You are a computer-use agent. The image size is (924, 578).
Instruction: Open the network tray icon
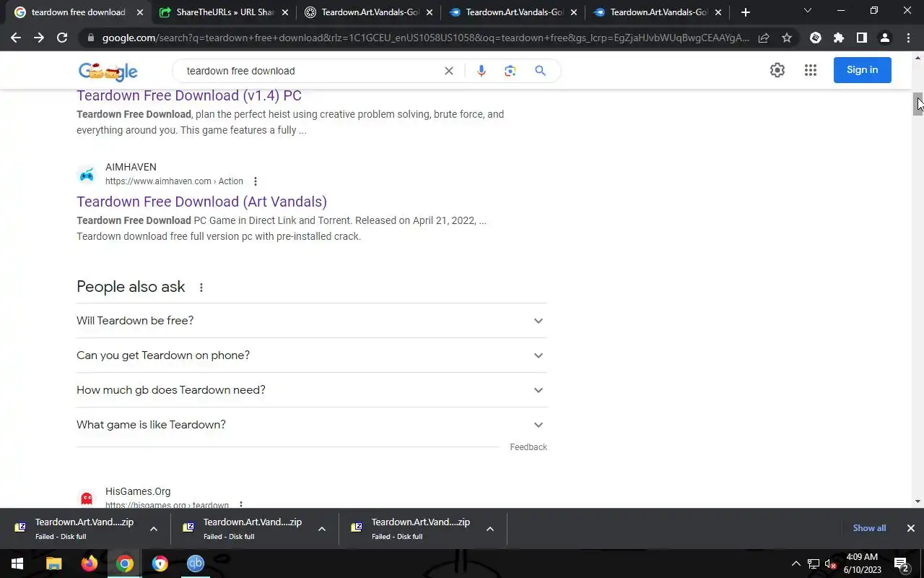click(814, 564)
